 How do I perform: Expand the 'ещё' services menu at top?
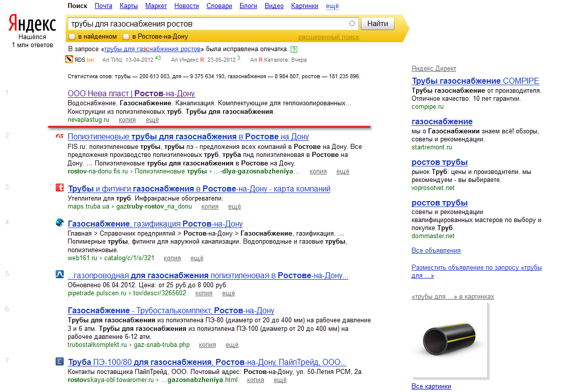pos(332,6)
